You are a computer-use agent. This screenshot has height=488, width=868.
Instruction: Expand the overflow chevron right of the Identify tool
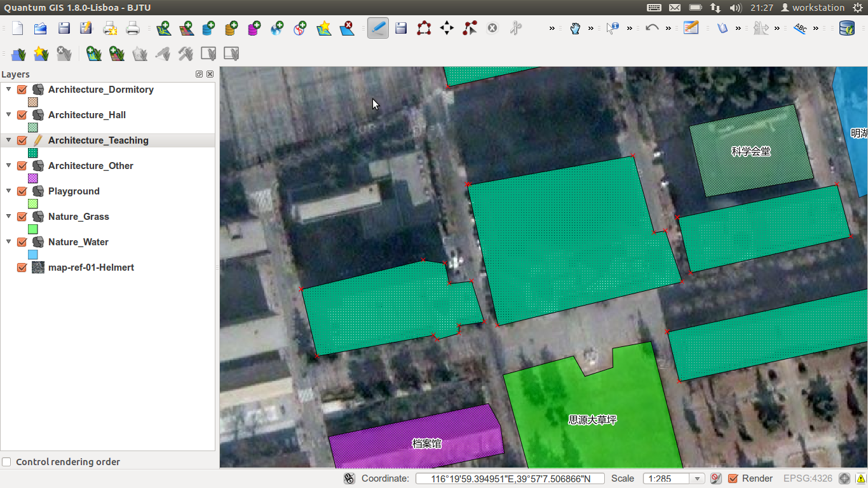(630, 29)
